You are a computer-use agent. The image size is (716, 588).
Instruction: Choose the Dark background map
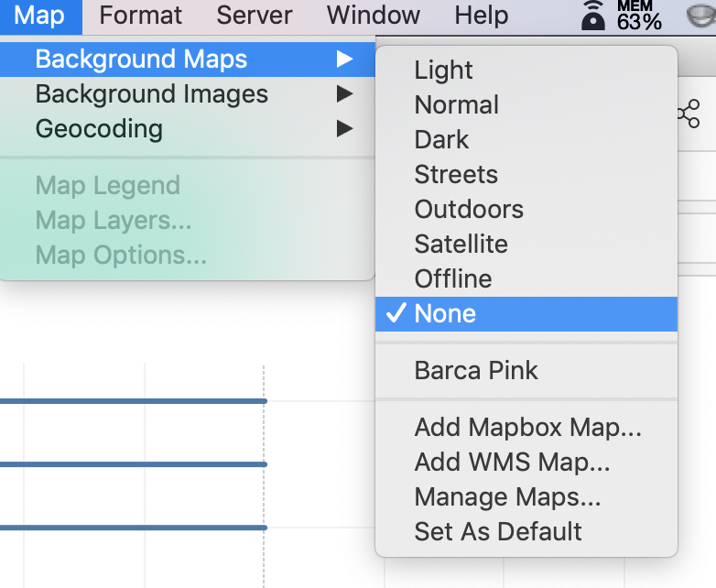[441, 139]
